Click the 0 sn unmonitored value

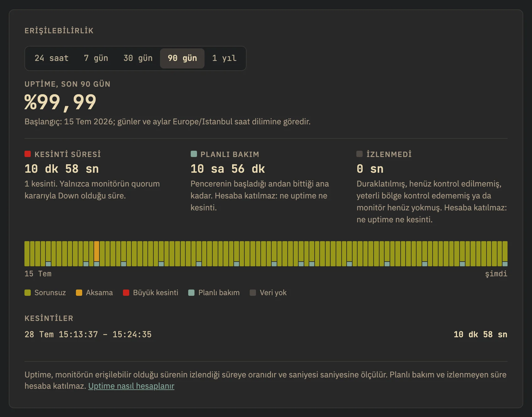click(x=370, y=169)
